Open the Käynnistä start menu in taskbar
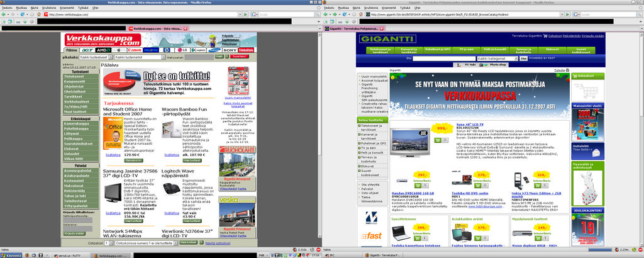644x258 pixels. point(11,255)
